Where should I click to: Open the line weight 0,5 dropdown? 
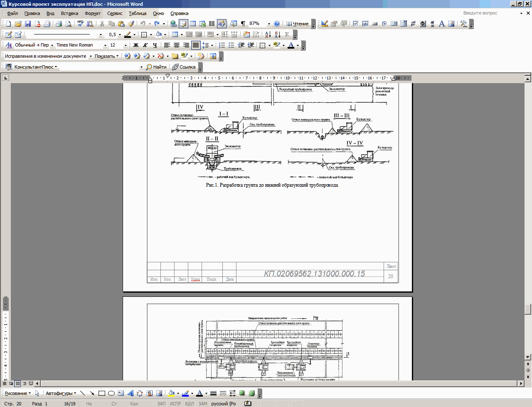[120, 35]
